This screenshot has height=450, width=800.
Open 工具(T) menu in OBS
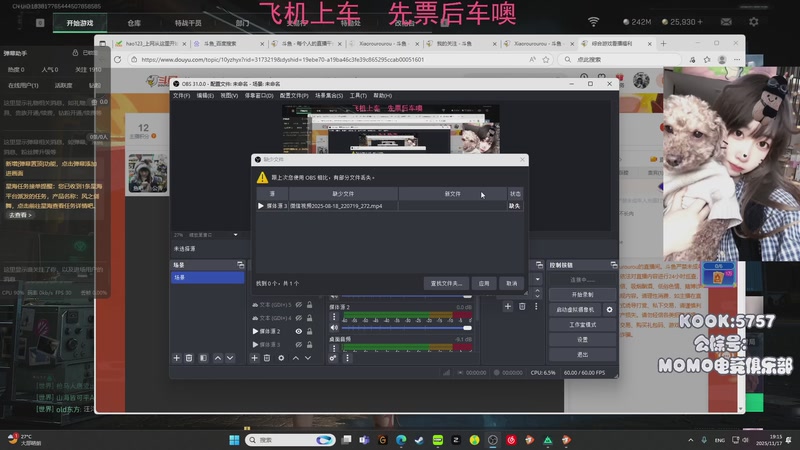pos(358,95)
